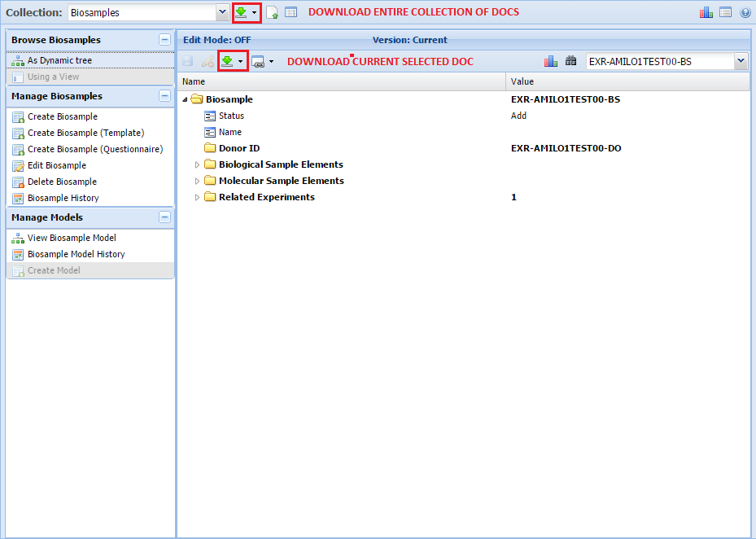Click the binoculars search icon
Screen dimensions: 756x539
pos(570,61)
